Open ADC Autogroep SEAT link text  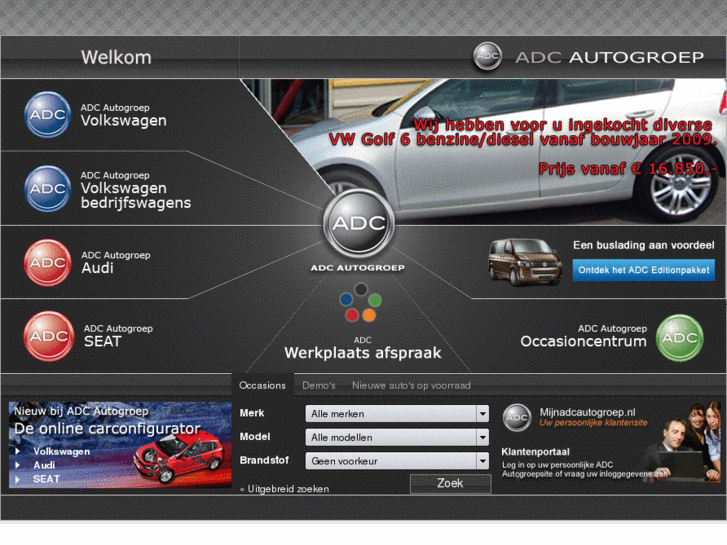[118, 336]
